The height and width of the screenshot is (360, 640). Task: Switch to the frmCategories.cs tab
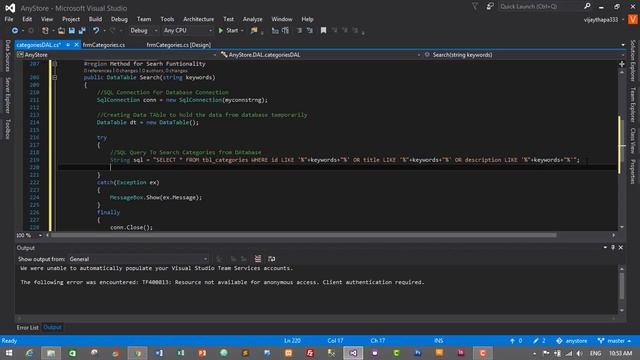pyautogui.click(x=104, y=45)
